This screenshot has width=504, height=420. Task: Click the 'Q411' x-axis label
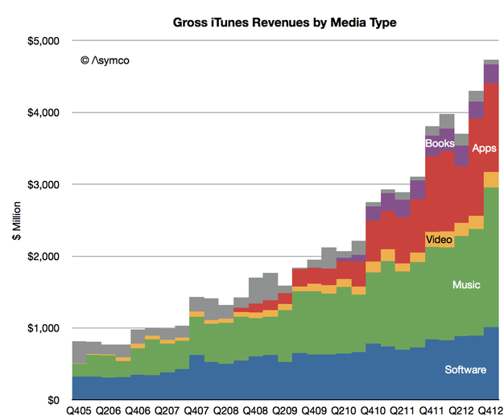(432, 410)
